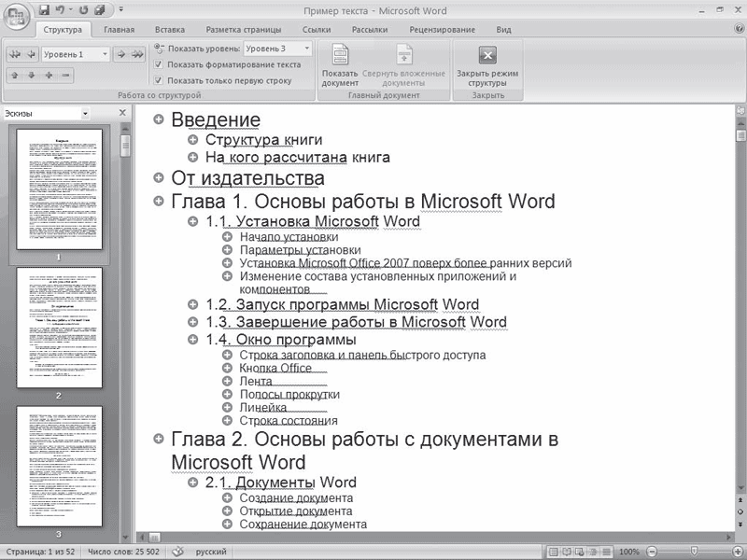
Task: Click outline item Полосы прокрутки
Action: pyautogui.click(x=289, y=394)
